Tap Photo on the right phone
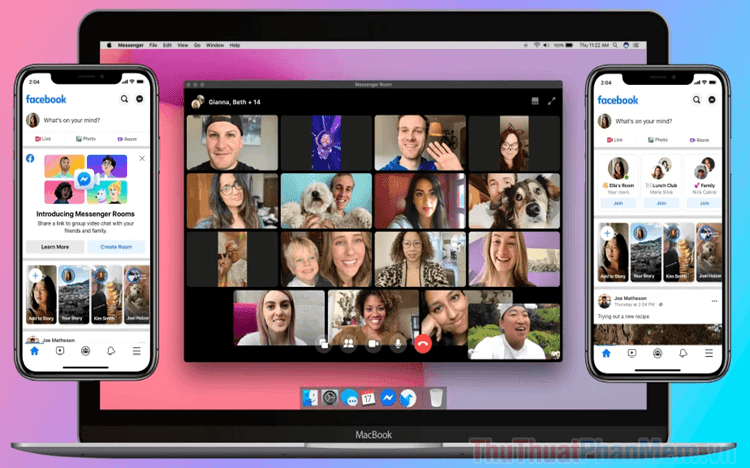This screenshot has height=468, width=750. (658, 140)
